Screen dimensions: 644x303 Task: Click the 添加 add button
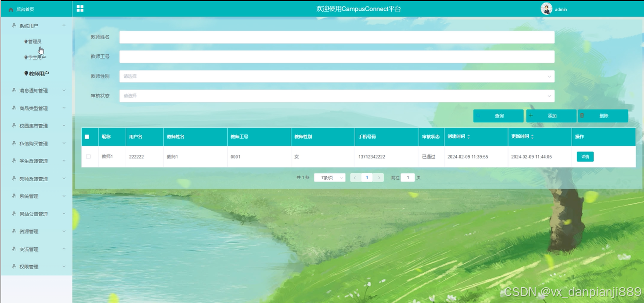[x=551, y=115]
